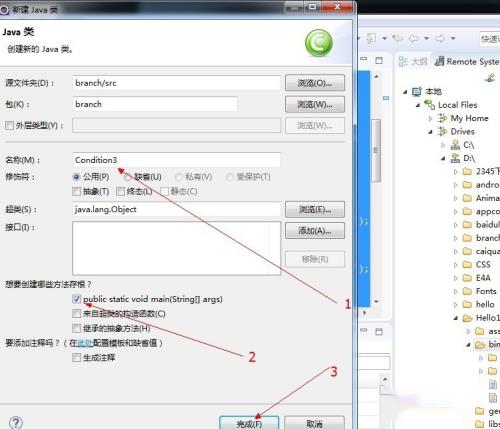Expand the CSS folder node
The height and width of the screenshot is (429, 500).
456,265
